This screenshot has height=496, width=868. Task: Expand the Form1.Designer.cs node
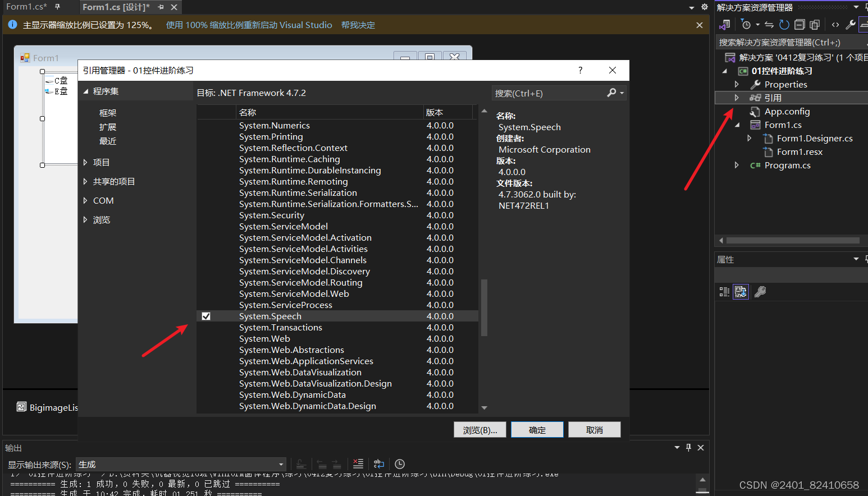[749, 138]
